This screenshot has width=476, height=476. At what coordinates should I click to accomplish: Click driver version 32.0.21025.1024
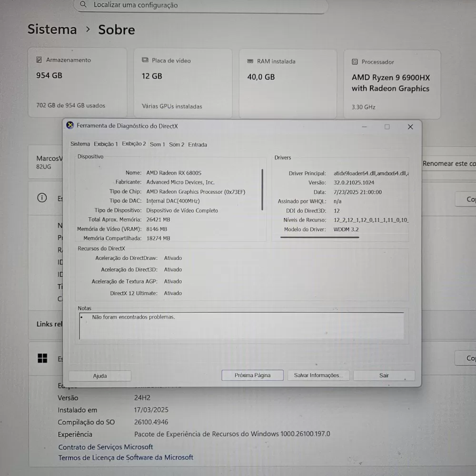click(354, 182)
